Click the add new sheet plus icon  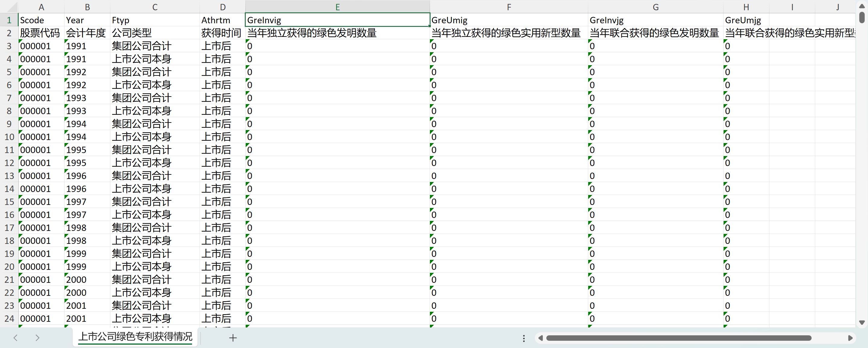click(x=233, y=337)
